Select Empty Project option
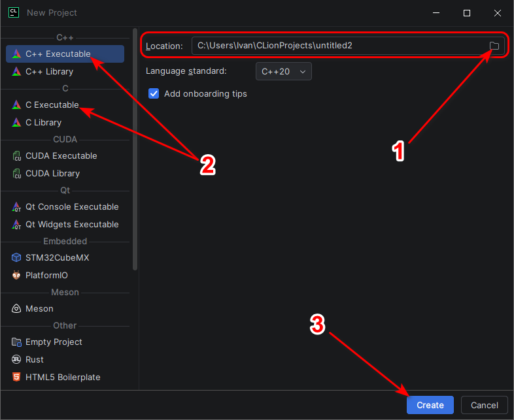The width and height of the screenshot is (514, 420). (x=65, y=342)
